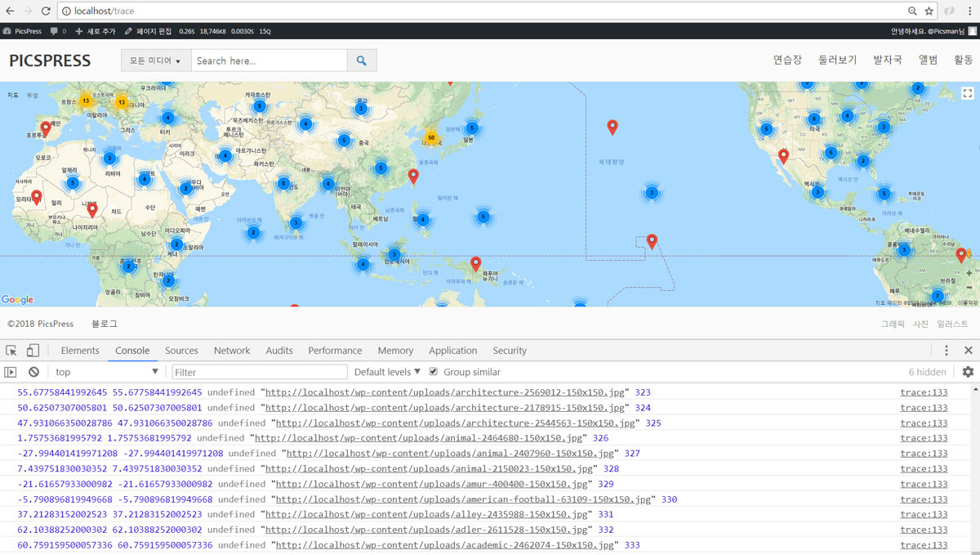Toggle the Group similar checkbox
The width and height of the screenshot is (980, 555).
click(x=434, y=372)
